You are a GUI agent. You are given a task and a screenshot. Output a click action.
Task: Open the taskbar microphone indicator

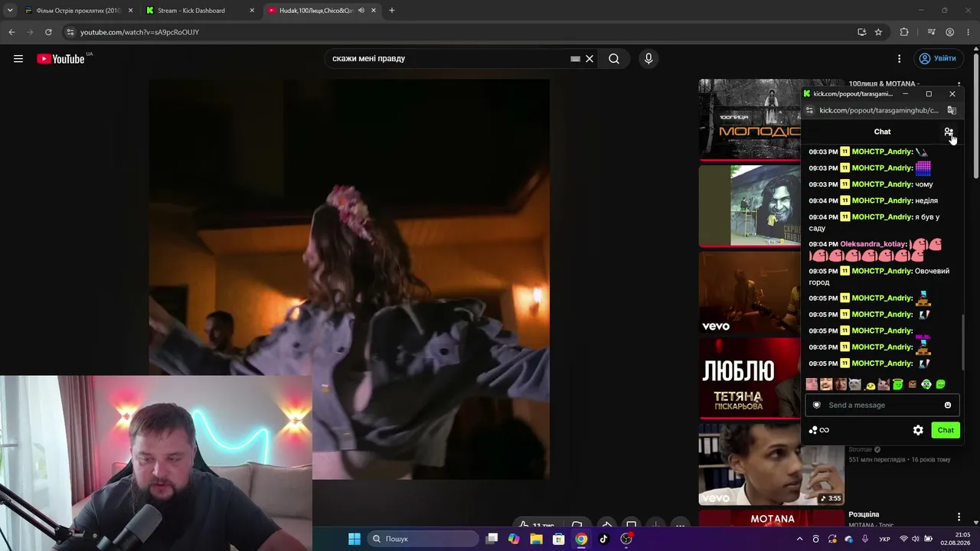click(865, 539)
